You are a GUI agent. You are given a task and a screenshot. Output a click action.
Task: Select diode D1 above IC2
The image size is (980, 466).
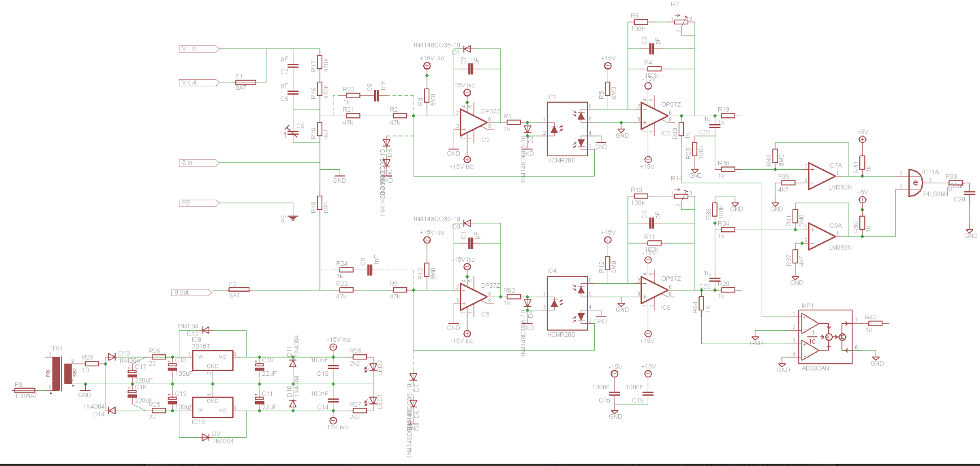[467, 49]
